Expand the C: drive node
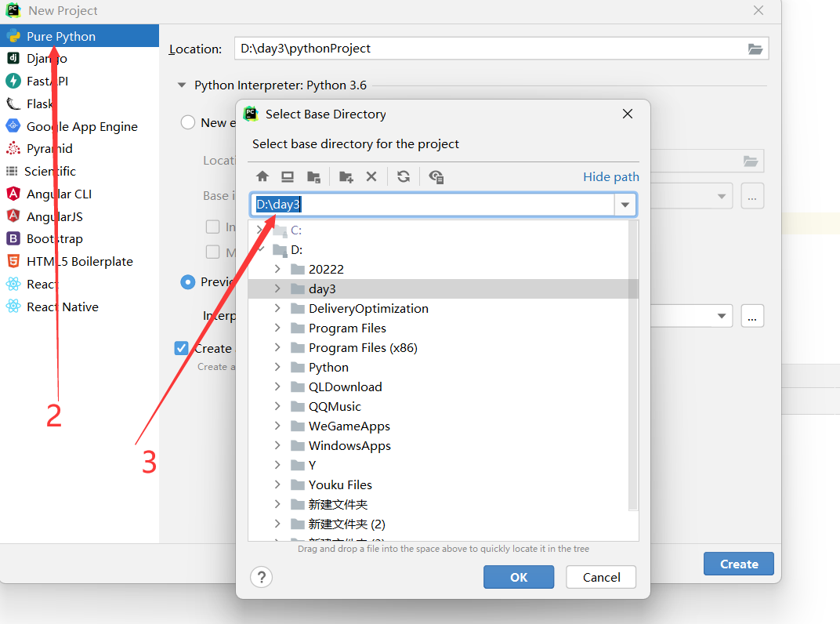Screen dimensions: 840x624 259,230
